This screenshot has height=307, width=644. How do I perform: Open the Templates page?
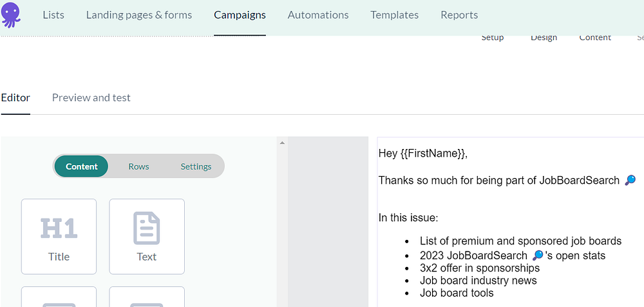point(394,15)
